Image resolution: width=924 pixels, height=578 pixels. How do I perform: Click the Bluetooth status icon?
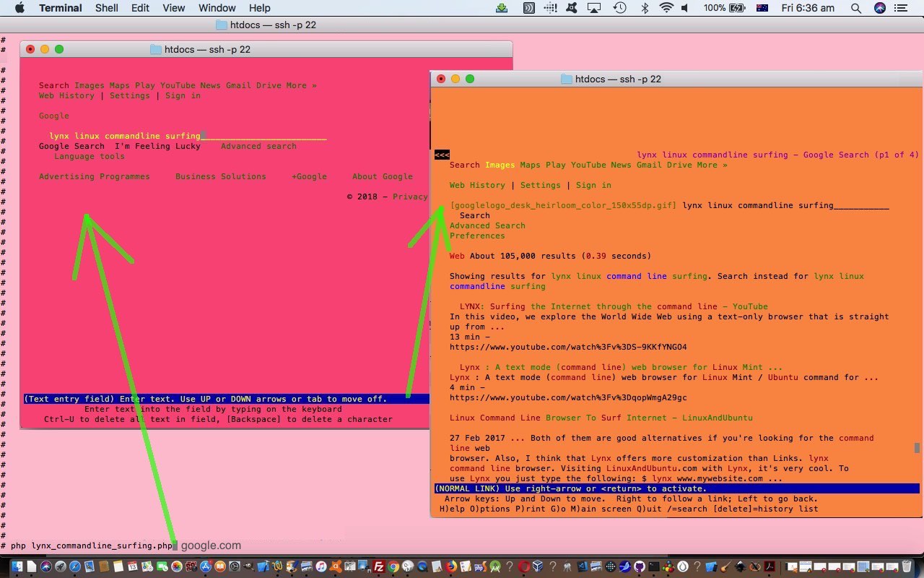[x=644, y=8]
